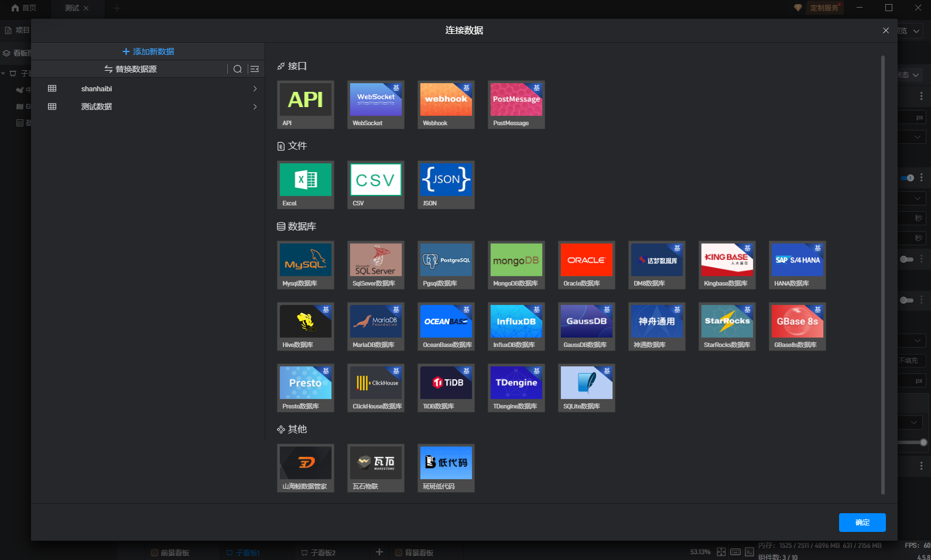Switch to the 首页 tab

pyautogui.click(x=24, y=8)
